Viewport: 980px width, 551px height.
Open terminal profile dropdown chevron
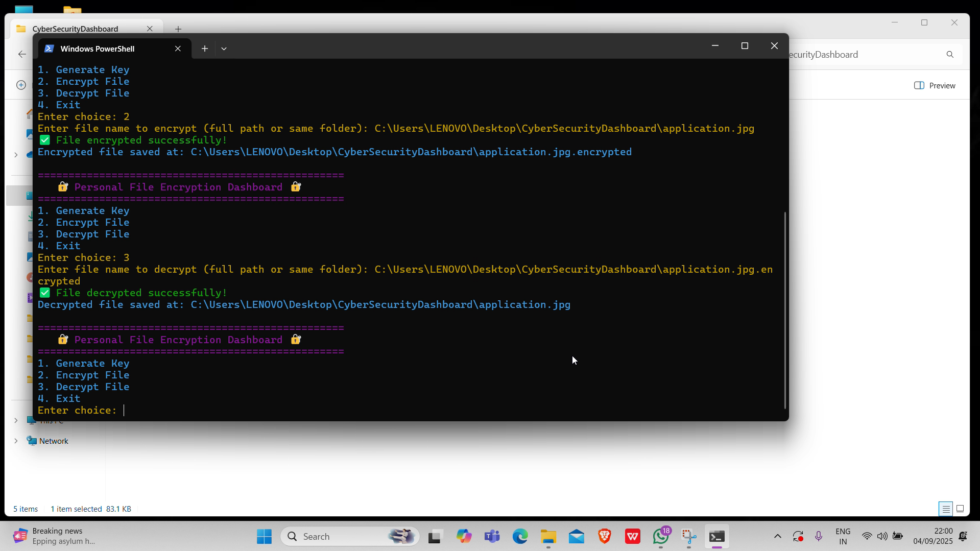(x=224, y=49)
